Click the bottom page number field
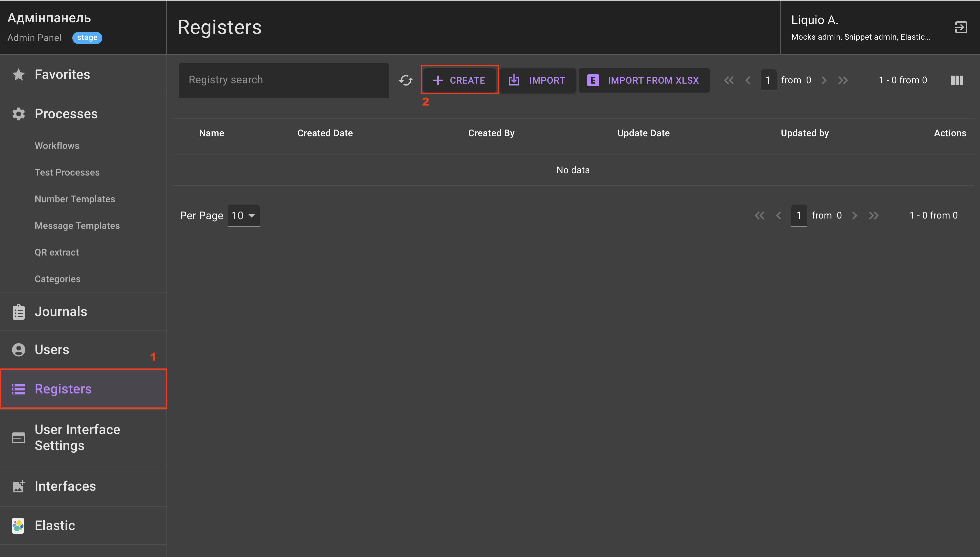This screenshot has width=980, height=557. point(799,216)
